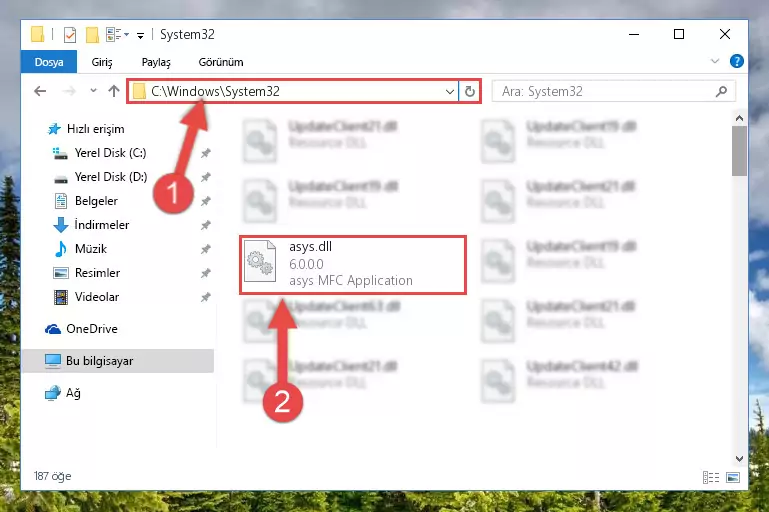Expand the ribbon using the chevron
Viewport: 769px width, 512px height.
[x=715, y=61]
